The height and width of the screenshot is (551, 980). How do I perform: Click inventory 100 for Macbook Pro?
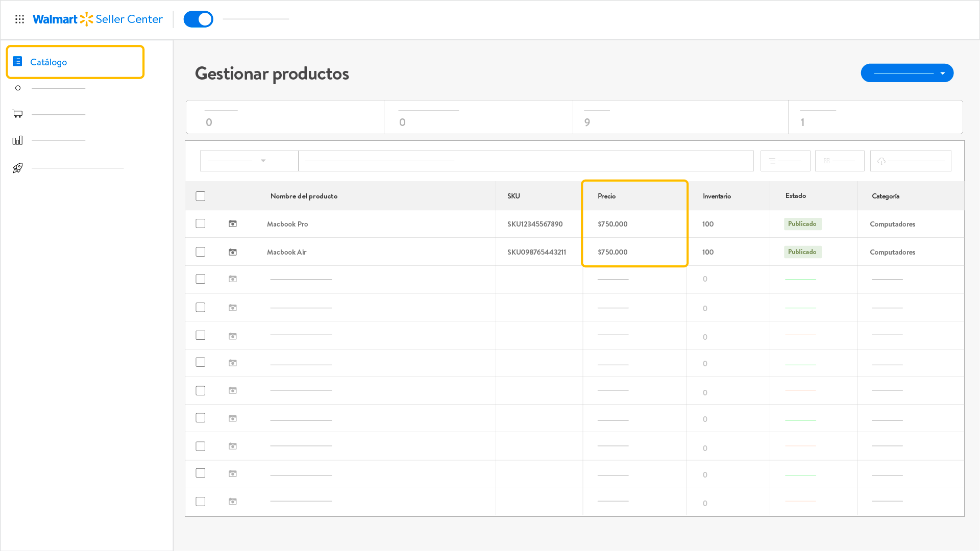pyautogui.click(x=708, y=224)
